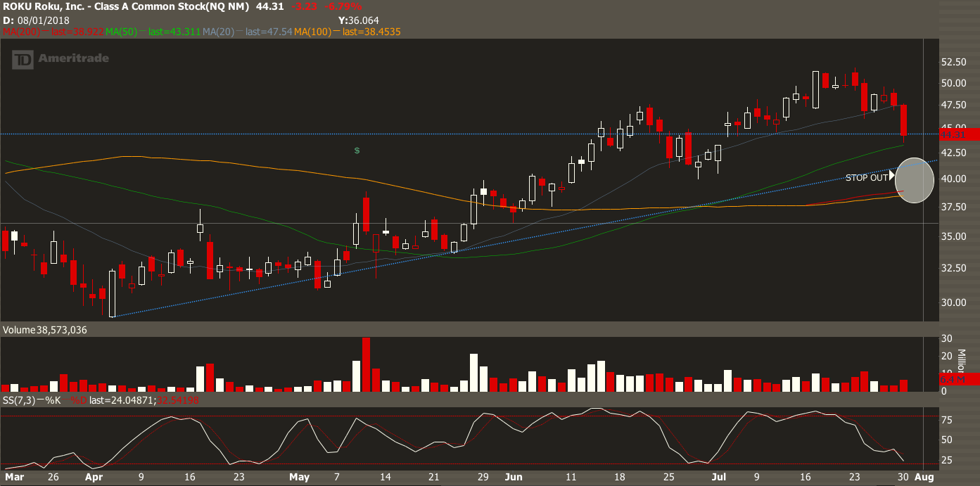980x486 pixels.
Task: Click the 35.00 price axis label
Action: tap(955, 236)
